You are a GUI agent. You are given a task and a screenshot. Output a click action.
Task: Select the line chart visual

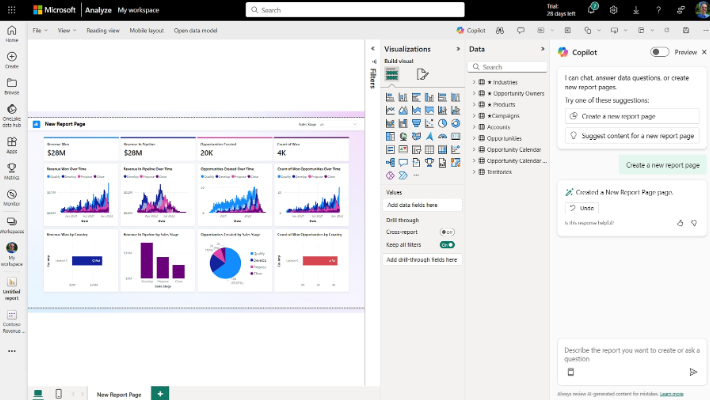coord(390,110)
